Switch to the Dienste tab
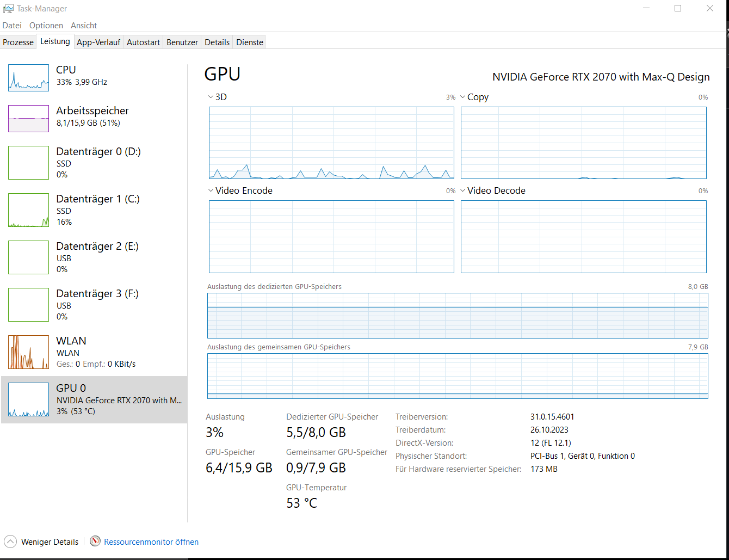Image resolution: width=729 pixels, height=560 pixels. tap(249, 42)
